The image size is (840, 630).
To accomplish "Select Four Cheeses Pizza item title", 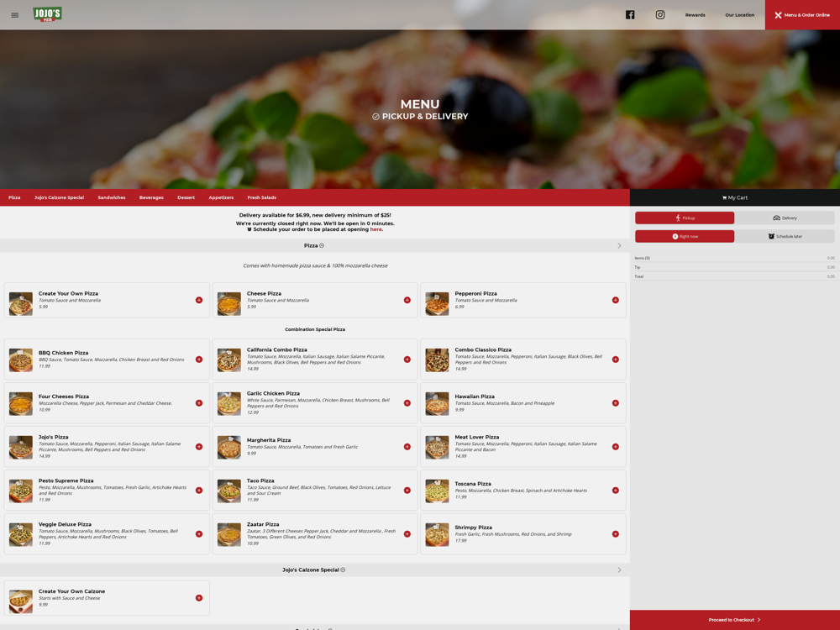I will [x=64, y=396].
